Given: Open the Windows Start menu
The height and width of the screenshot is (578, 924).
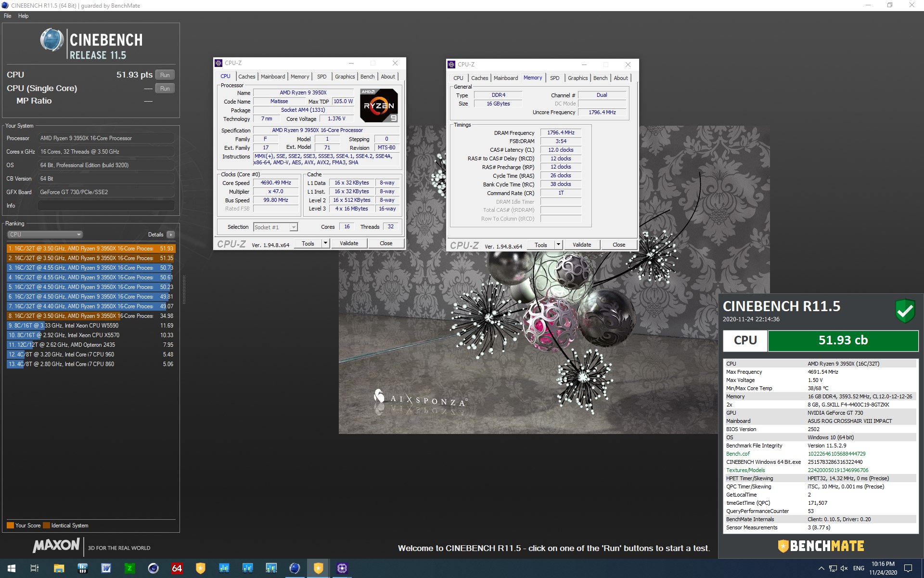Looking at the screenshot, I should tap(12, 568).
